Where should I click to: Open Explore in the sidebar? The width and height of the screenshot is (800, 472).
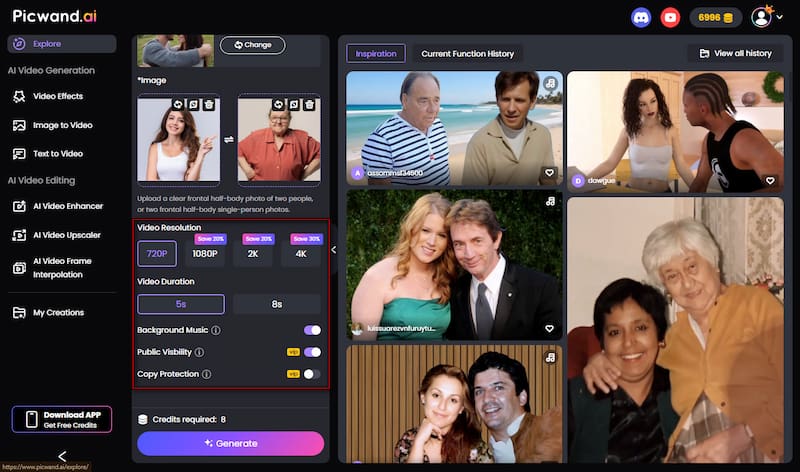(x=62, y=44)
